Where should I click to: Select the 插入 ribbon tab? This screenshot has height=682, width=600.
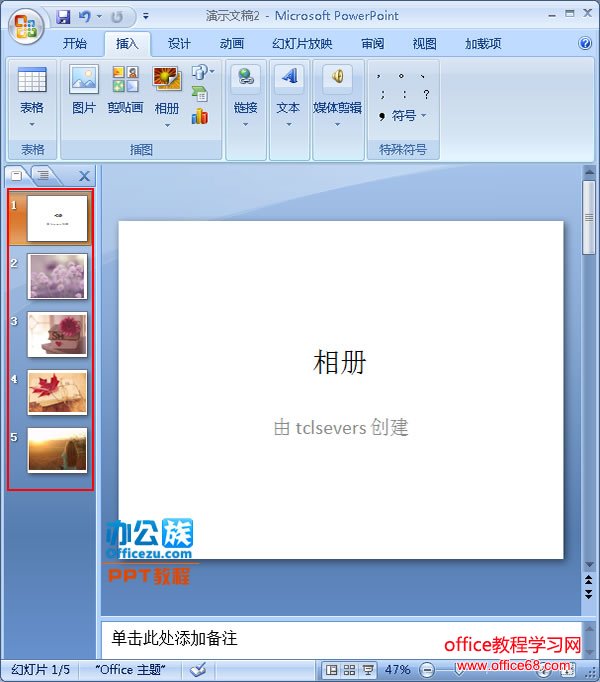click(127, 43)
